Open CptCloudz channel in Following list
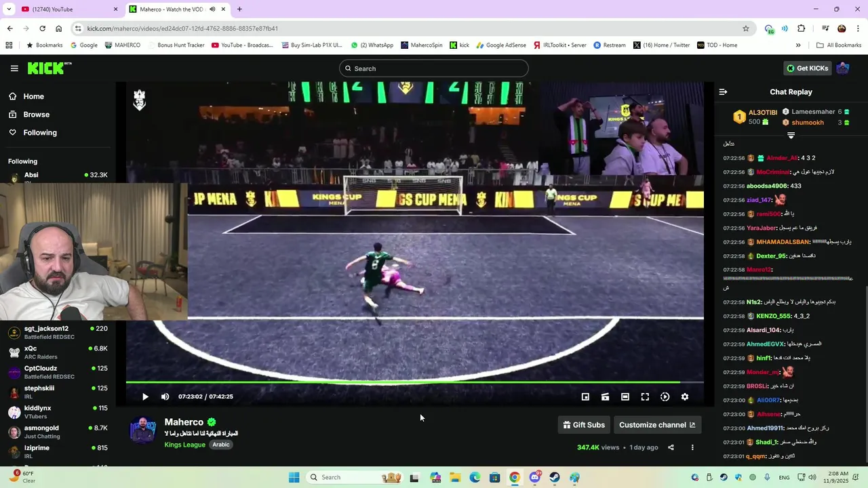This screenshot has width=868, height=488. pyautogui.click(x=58, y=372)
